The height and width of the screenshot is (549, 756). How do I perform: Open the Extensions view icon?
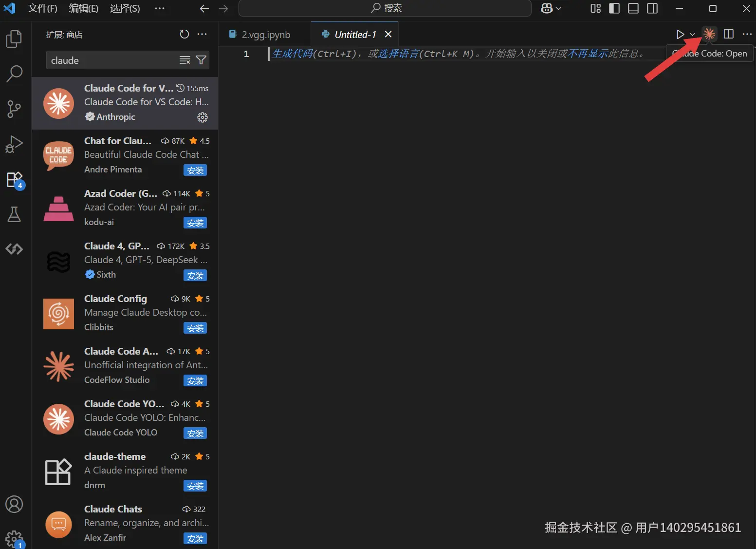coord(14,179)
